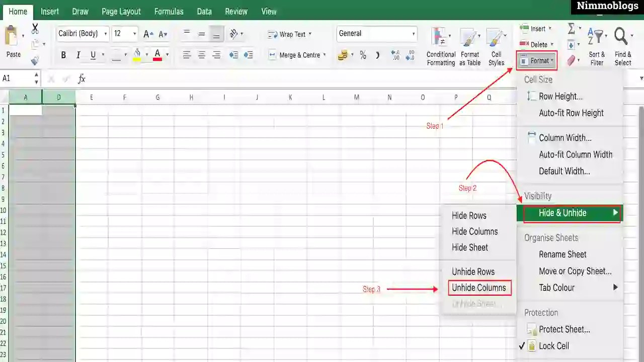Apply the Percent number style
This screenshot has height=362, width=644.
(x=363, y=55)
